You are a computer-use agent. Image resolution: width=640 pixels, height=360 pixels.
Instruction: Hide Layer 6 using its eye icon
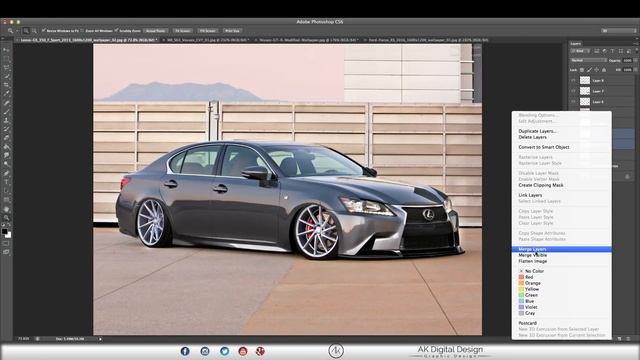tap(573, 102)
